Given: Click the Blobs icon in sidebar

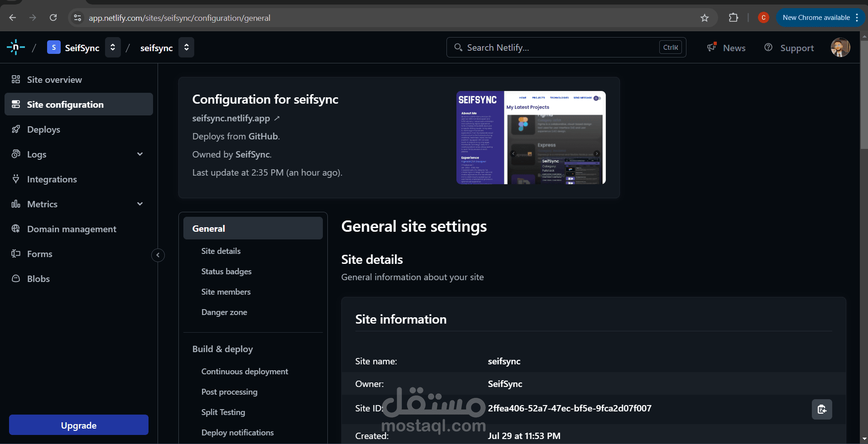Looking at the screenshot, I should [16, 278].
